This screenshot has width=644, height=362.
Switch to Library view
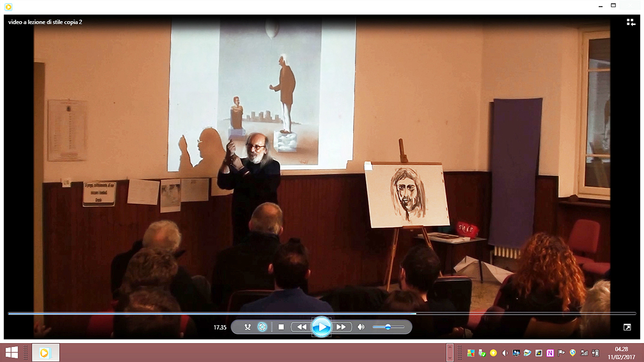coord(631,22)
